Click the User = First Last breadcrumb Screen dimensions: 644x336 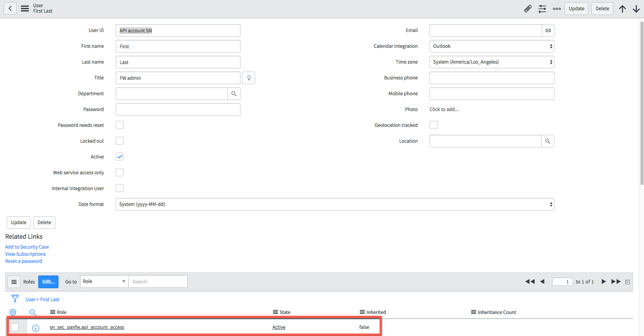click(43, 300)
